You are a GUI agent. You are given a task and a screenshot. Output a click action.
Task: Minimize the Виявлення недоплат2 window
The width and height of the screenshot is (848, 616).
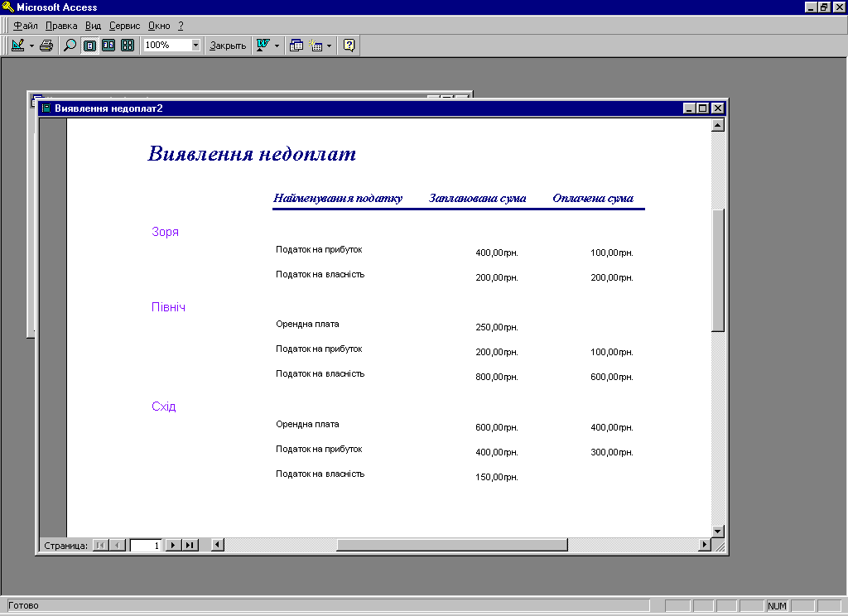[689, 108]
